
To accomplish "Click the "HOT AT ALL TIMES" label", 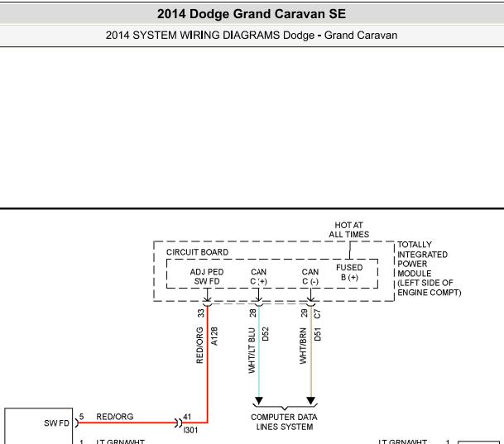I will tap(348, 230).
